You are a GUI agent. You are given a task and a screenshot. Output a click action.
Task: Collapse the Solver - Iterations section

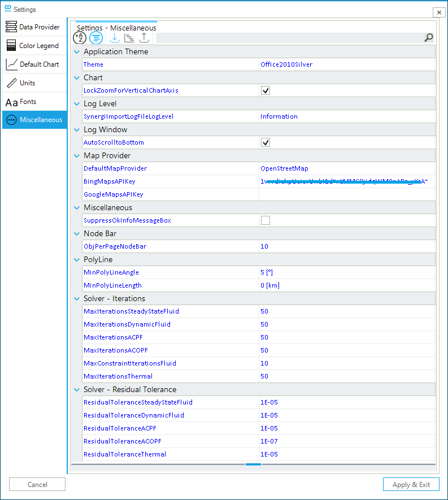(77, 299)
